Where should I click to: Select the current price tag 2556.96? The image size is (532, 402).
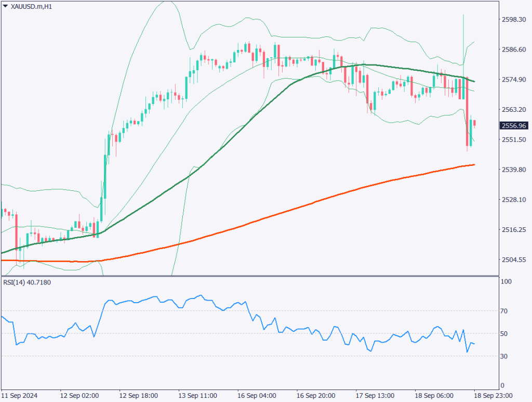[x=513, y=125]
